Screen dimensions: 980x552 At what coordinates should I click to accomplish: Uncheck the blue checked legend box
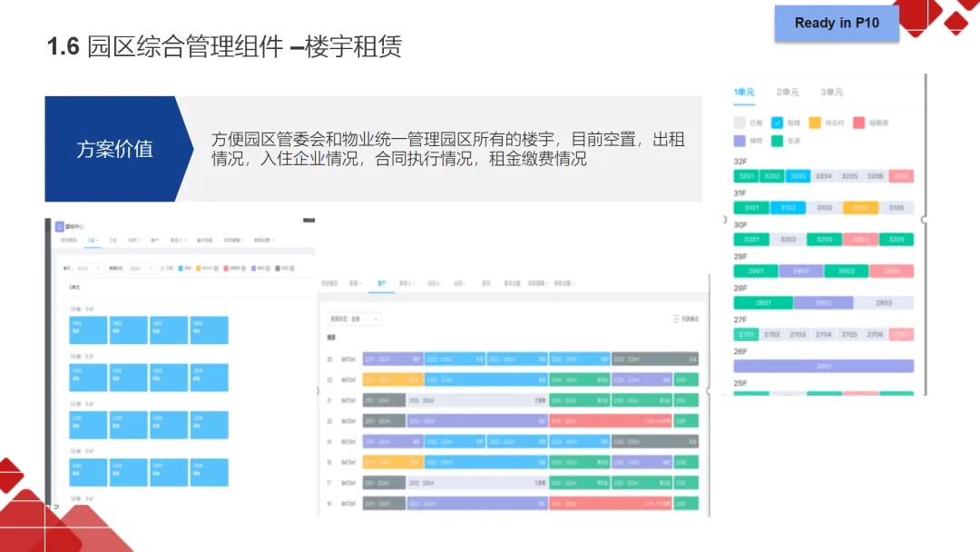(777, 123)
